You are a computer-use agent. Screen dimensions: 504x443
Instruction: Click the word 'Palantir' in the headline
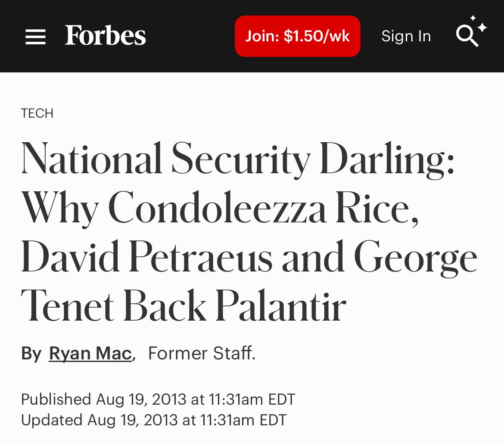tap(280, 307)
